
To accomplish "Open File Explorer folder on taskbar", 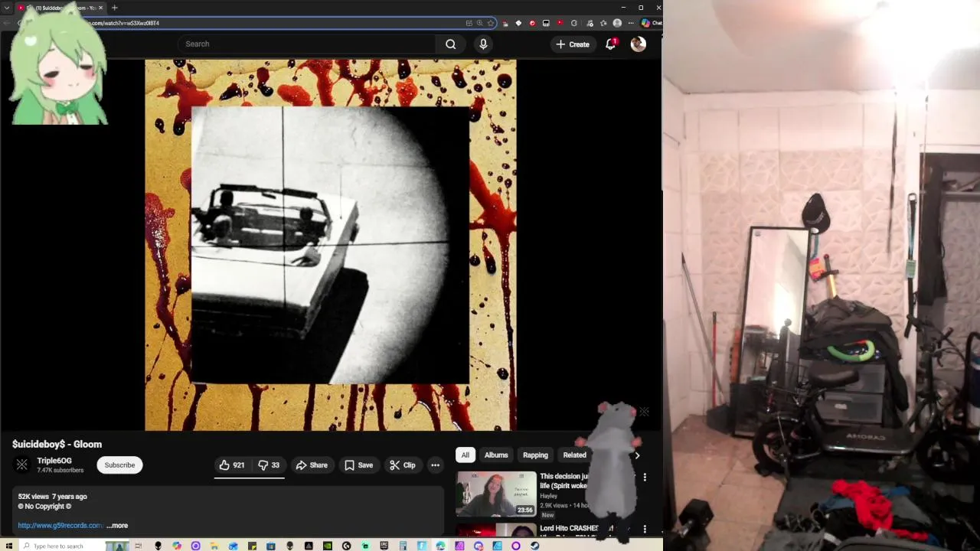I will [214, 546].
